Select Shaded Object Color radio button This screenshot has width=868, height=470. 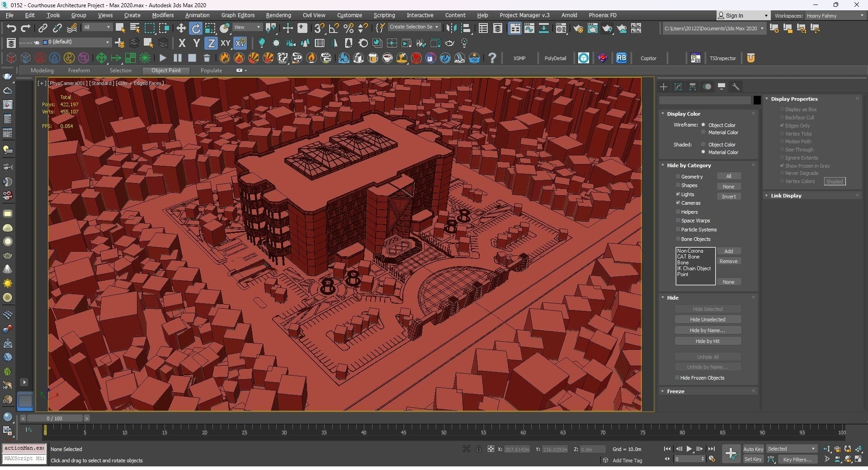pos(703,144)
